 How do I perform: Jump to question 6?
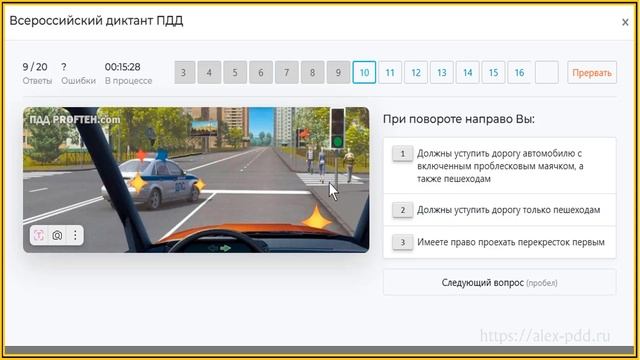pyautogui.click(x=261, y=72)
